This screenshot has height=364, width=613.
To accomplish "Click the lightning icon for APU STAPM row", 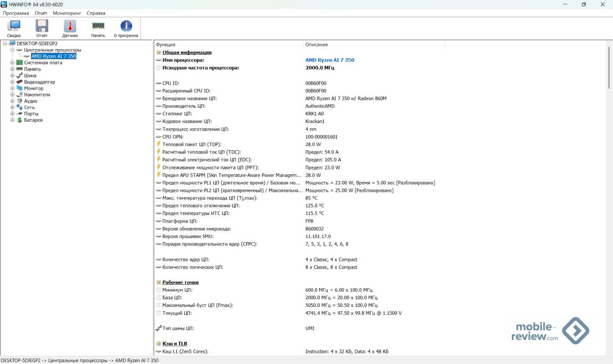I will [159, 175].
